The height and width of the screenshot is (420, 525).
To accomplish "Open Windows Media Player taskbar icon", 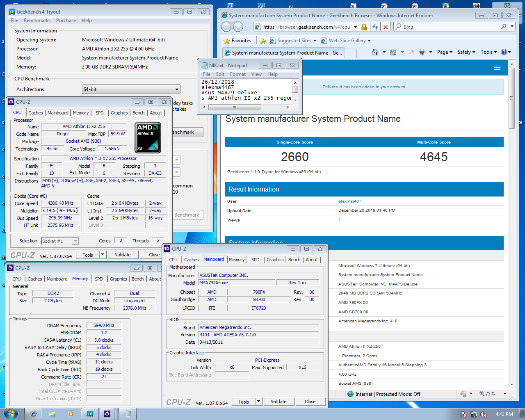I will tap(71, 414).
